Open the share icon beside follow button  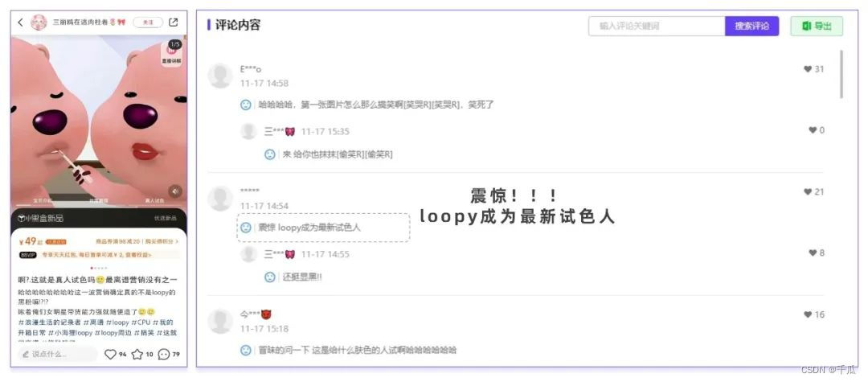click(174, 23)
